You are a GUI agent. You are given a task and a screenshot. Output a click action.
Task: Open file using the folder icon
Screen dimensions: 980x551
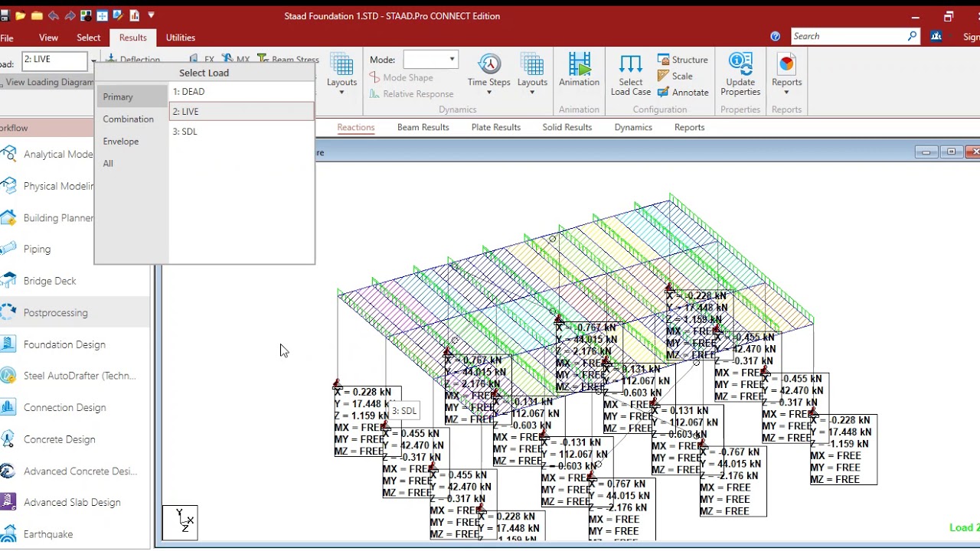tap(21, 15)
